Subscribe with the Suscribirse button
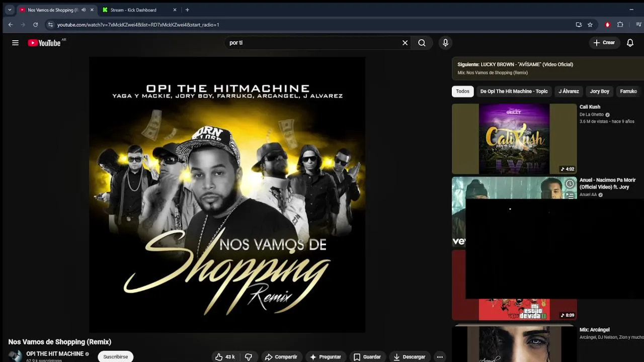This screenshot has height=362, width=644. pos(116,356)
